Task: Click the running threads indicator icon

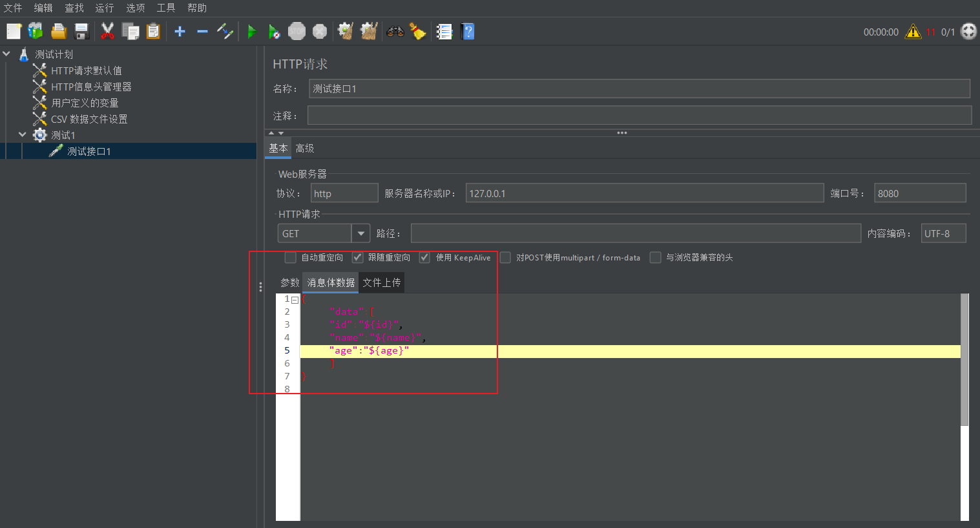Action: coord(969,31)
